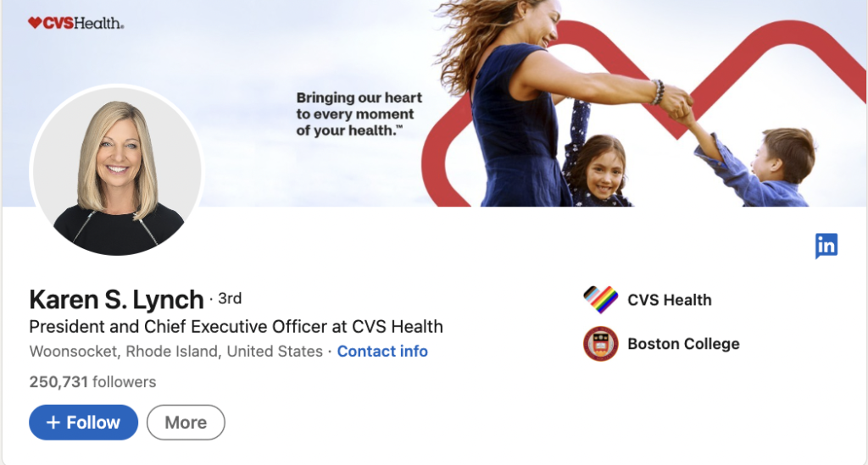Click the Boston College seal icon

[601, 343]
